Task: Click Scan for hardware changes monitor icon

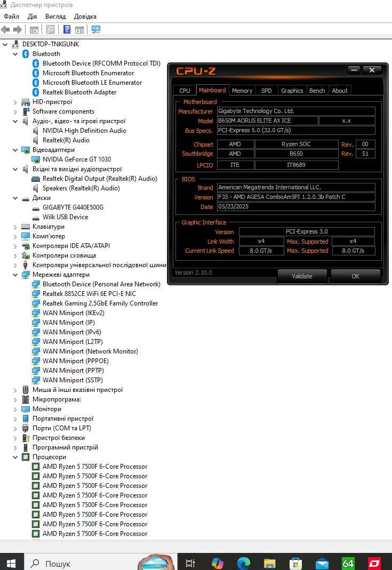Action: tap(96, 29)
